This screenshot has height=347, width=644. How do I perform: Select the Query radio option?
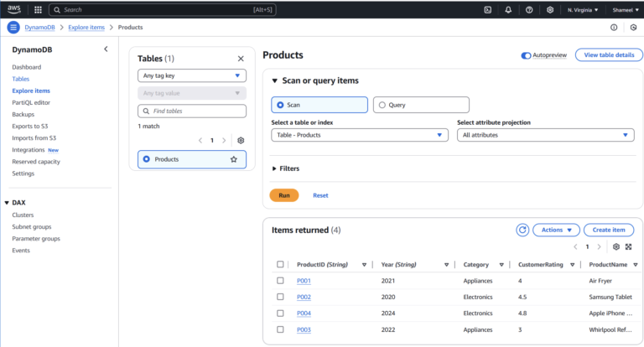pos(421,105)
